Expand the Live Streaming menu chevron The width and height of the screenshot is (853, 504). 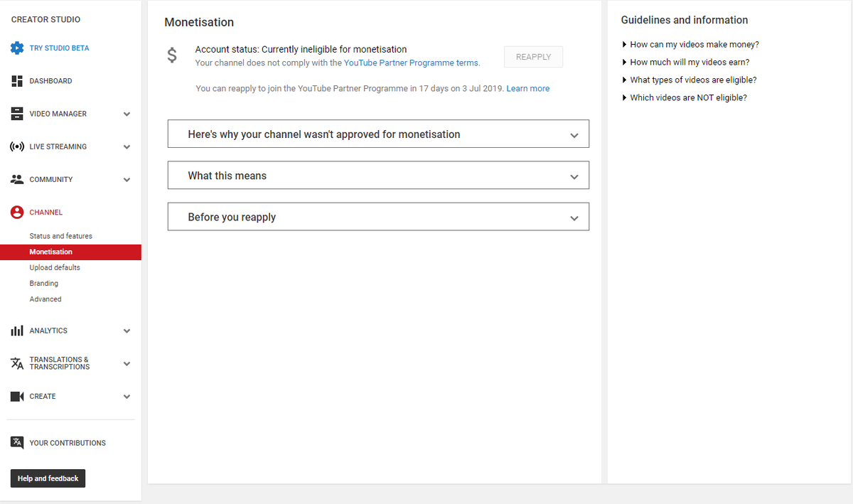[127, 147]
